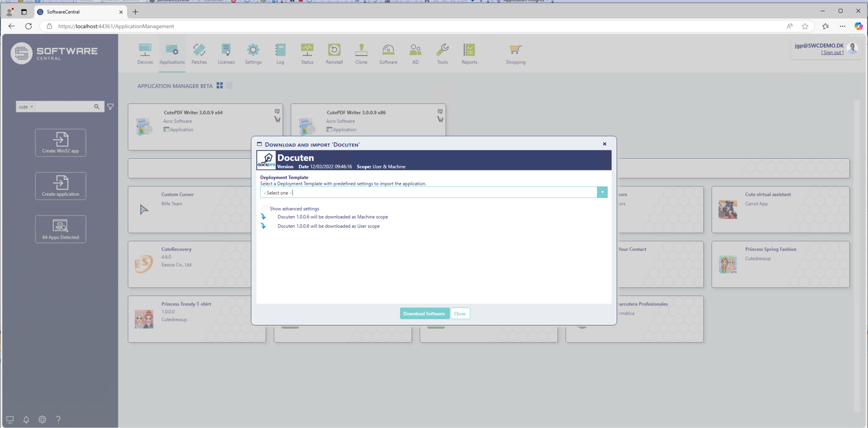Open the AD toolbar section
The image size is (868, 428).
[415, 54]
